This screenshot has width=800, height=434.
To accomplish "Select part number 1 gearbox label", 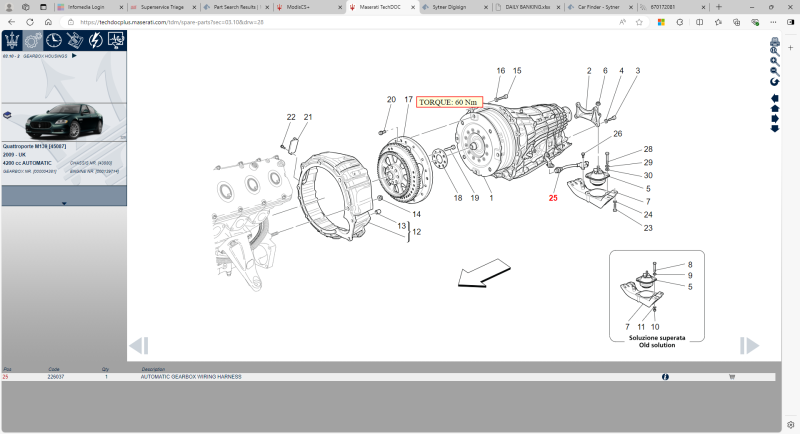I will (491, 198).
